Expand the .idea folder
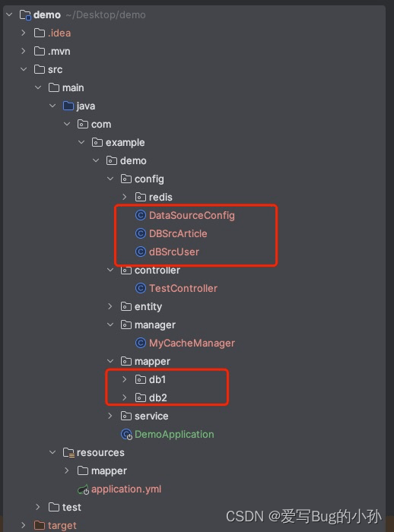 pyautogui.click(x=24, y=33)
